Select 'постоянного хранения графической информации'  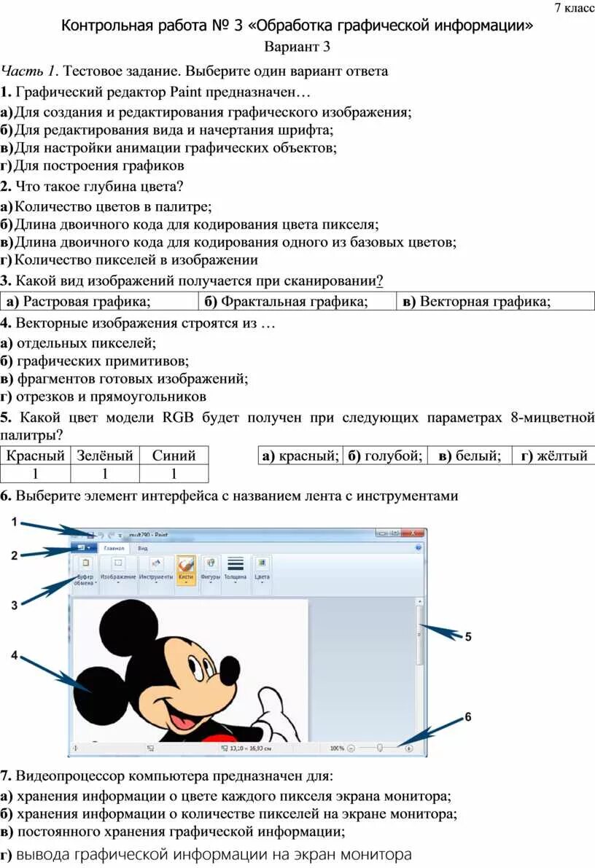(173, 832)
